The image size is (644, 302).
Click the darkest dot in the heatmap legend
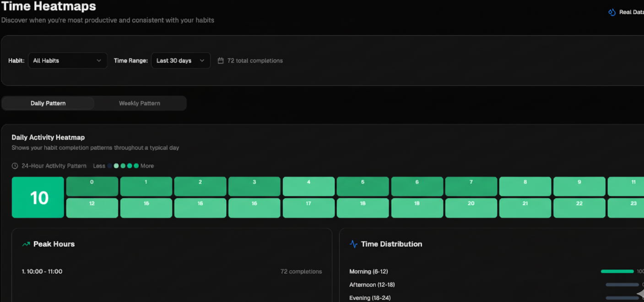point(110,166)
